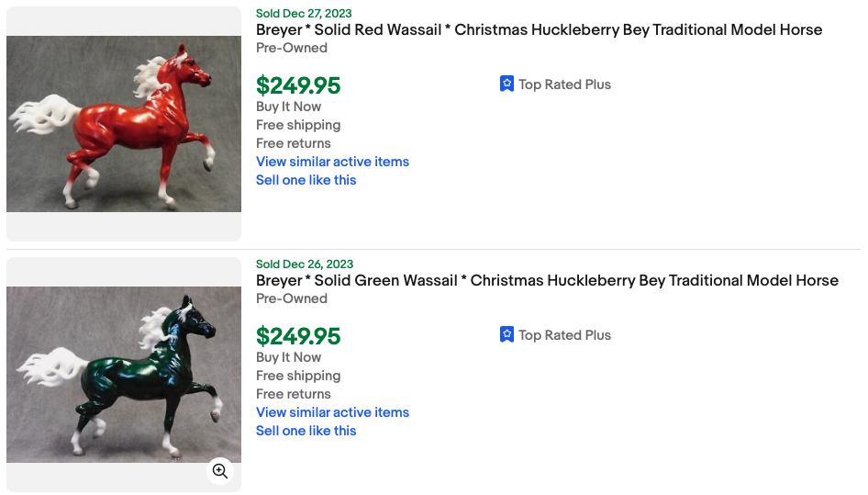This screenshot has width=868, height=495.
Task: Click Sell one like this under Red Wassail
Action: [x=306, y=180]
